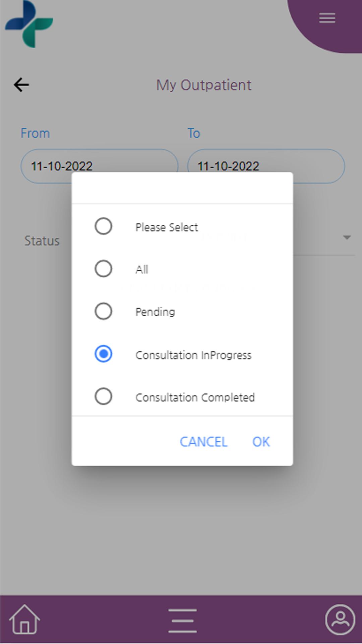Click the app logo at top left
Image resolution: width=362 pixels, height=644 pixels.
click(x=29, y=24)
